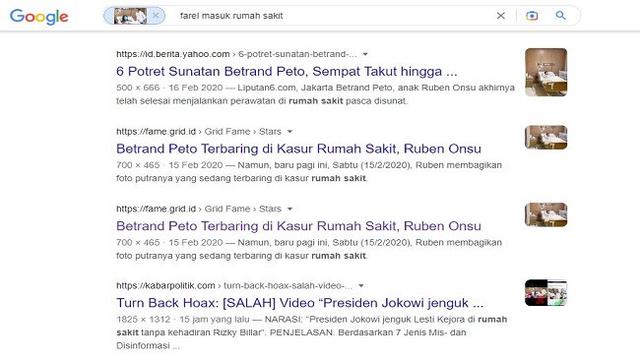This screenshot has width=640, height=360.
Task: Open first 'Betrand Peto Terbaring di Kasur' result
Action: pyautogui.click(x=298, y=149)
